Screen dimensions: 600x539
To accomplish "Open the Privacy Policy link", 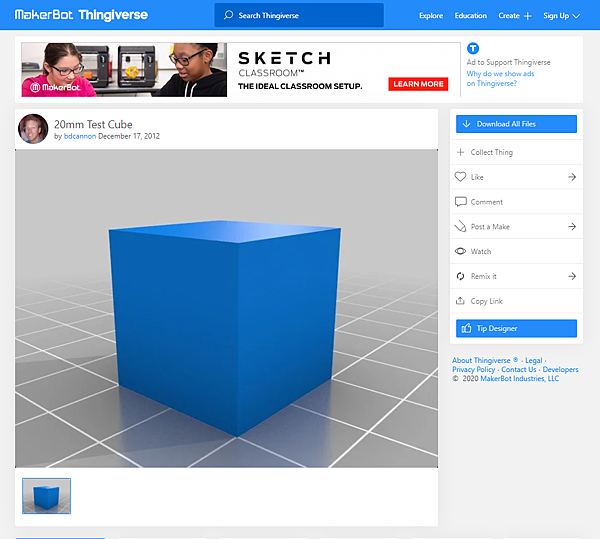I will [x=473, y=370].
